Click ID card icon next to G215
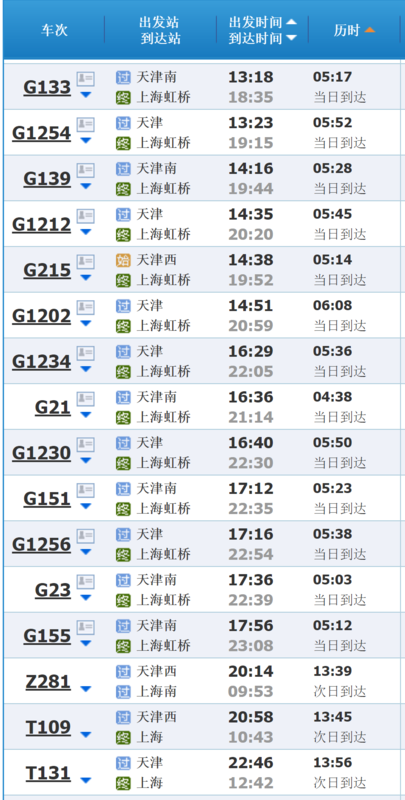The height and width of the screenshot is (800, 405). click(x=86, y=262)
